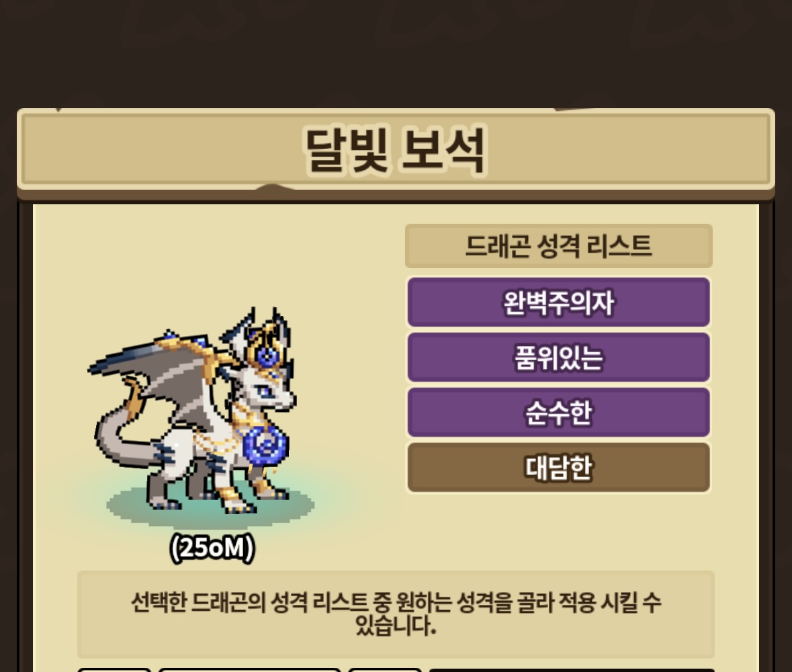Click the dark wide bar below description
Viewport: 792px width, 672px height.
pyautogui.click(x=572, y=670)
